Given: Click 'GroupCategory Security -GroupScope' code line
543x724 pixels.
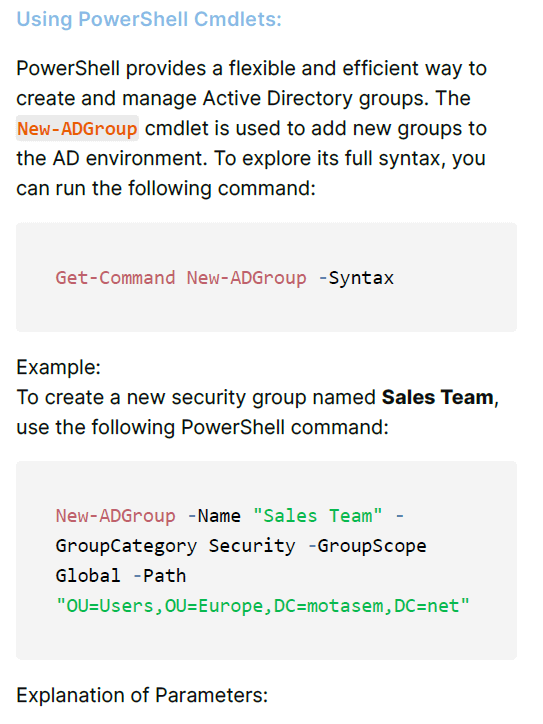Looking at the screenshot, I should (x=241, y=546).
